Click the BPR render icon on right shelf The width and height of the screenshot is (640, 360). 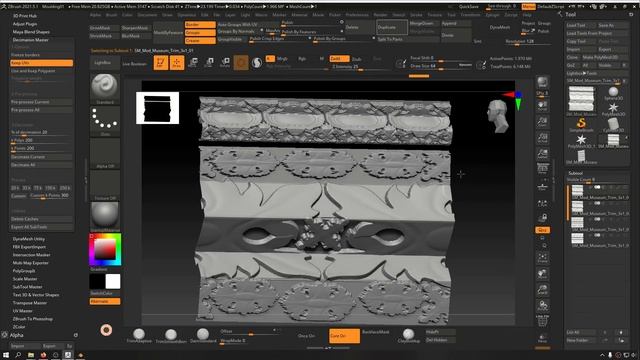tap(542, 82)
